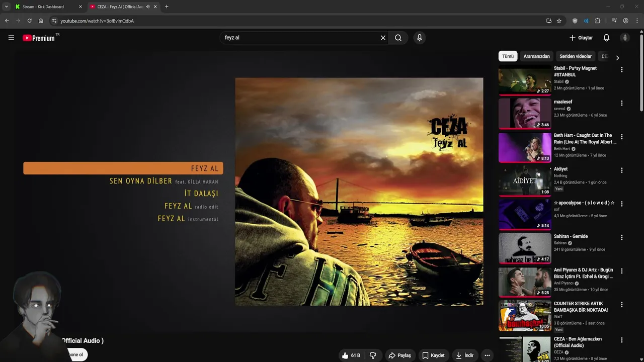
Task: Open the browser profile icon
Action: 626,21
